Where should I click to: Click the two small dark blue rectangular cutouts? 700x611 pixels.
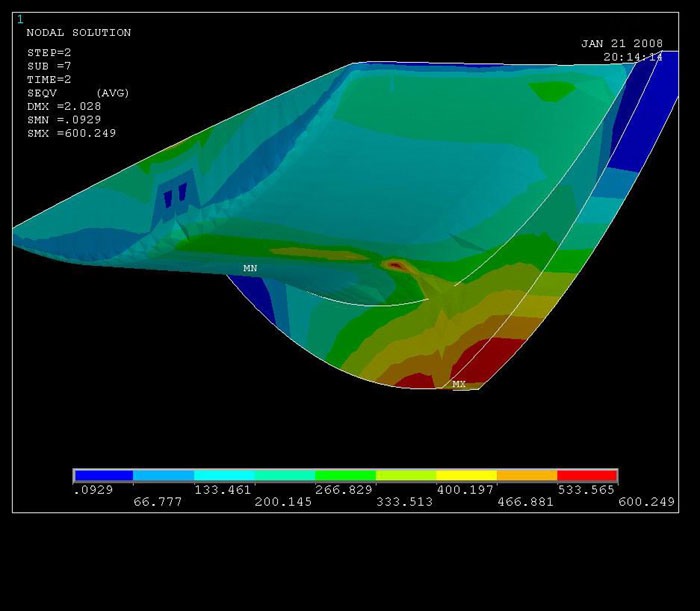point(175,195)
